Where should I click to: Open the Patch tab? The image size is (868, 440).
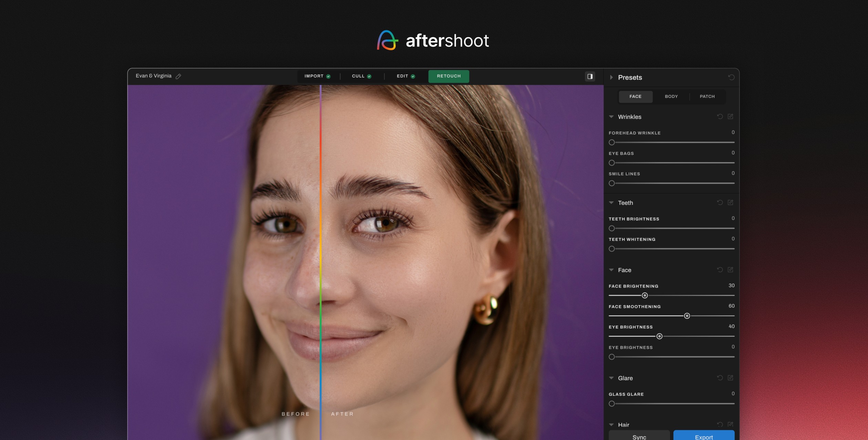(707, 97)
